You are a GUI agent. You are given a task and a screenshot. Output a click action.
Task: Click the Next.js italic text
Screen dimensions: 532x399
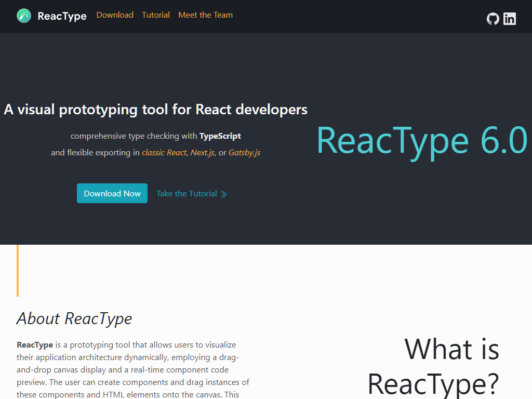click(x=202, y=153)
